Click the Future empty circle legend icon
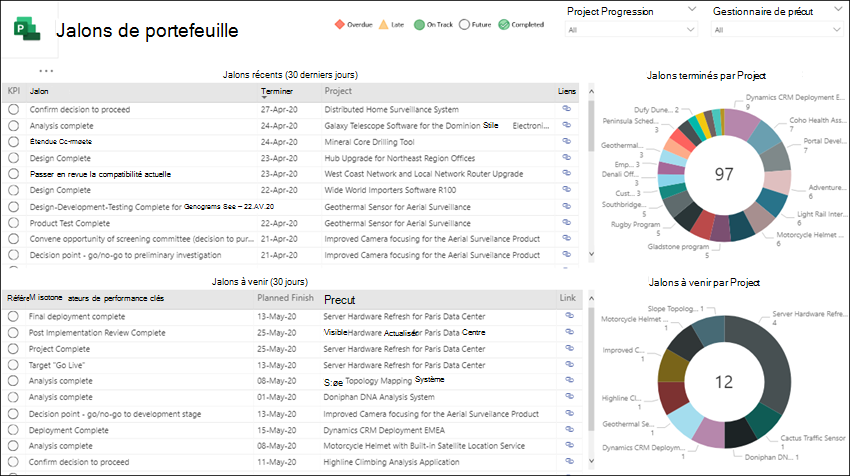 [x=464, y=24]
